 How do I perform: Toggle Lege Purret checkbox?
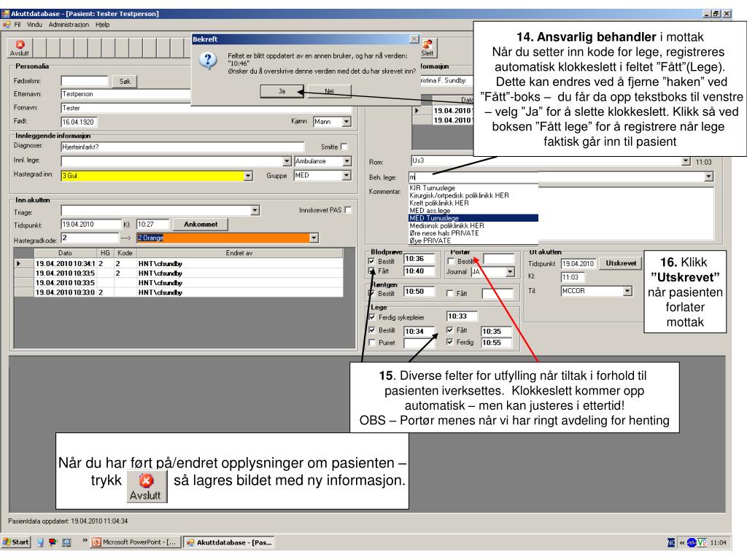click(372, 343)
